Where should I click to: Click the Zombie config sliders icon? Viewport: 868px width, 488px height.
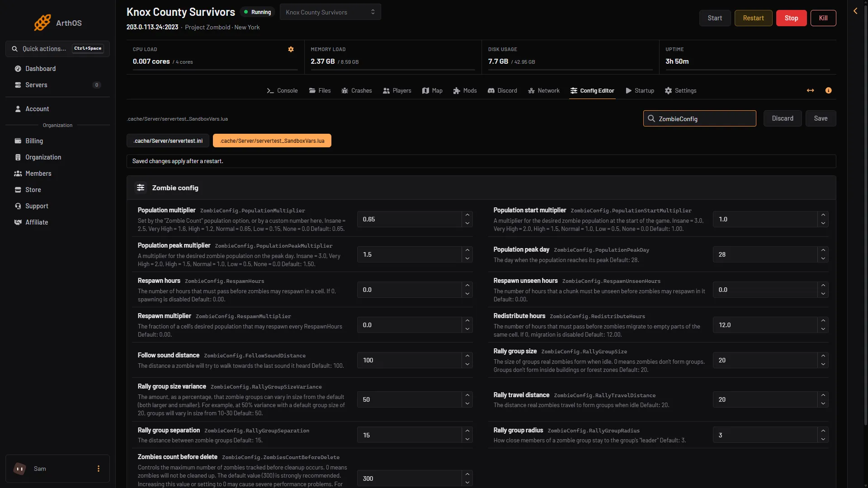coord(141,188)
